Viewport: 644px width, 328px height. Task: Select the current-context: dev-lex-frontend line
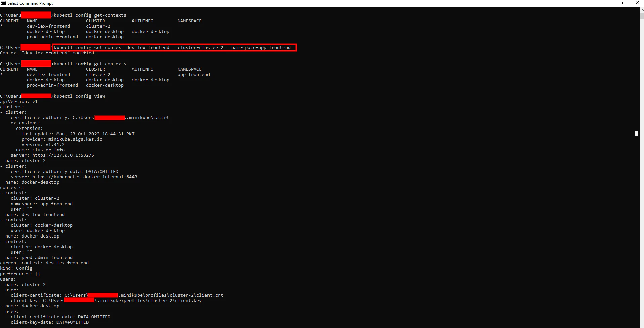(44, 263)
